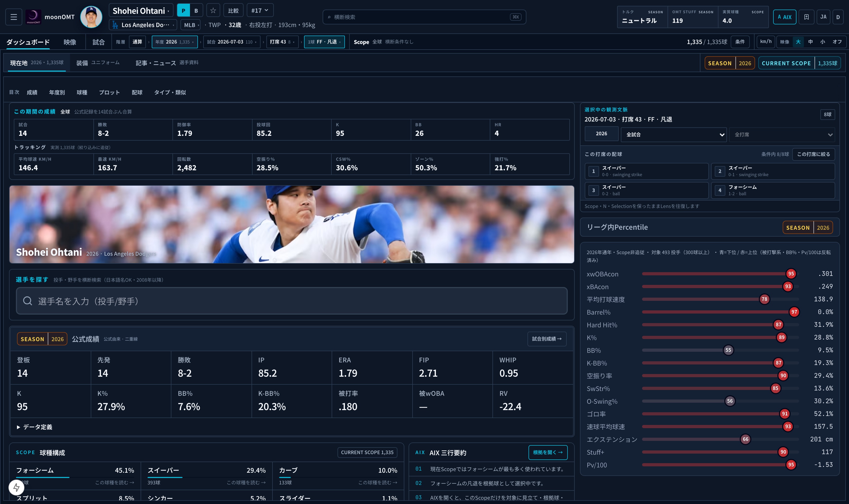The height and width of the screenshot is (504, 849).
Task: Open the 打席 43 at-bat dropdown
Action: [x=282, y=42]
